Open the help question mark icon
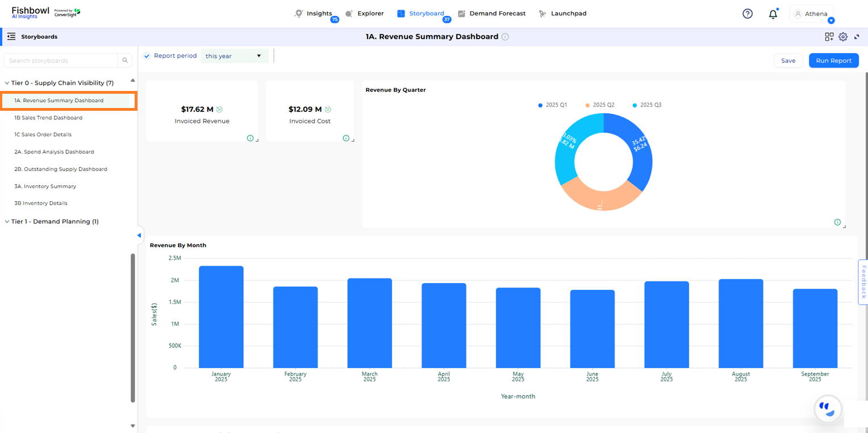868x433 pixels. point(747,13)
